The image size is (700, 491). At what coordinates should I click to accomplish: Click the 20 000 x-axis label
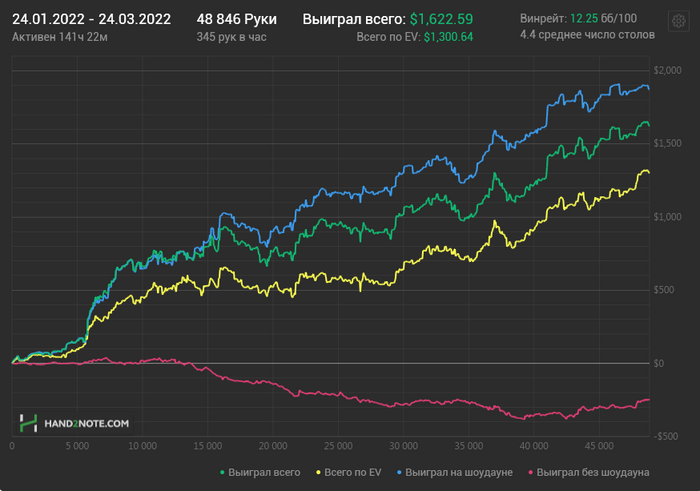click(x=273, y=446)
